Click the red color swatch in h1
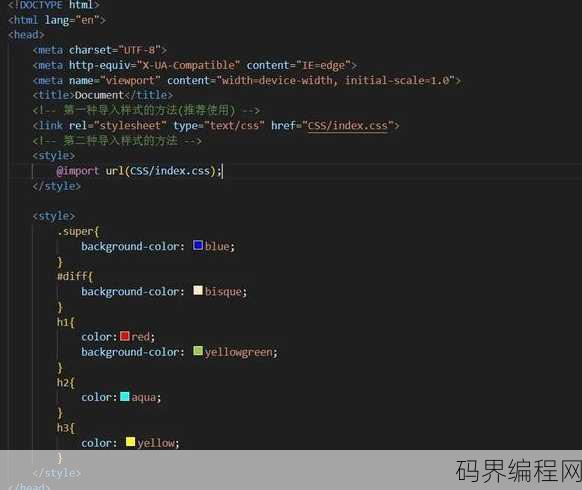This screenshot has width=582, height=490. point(125,336)
